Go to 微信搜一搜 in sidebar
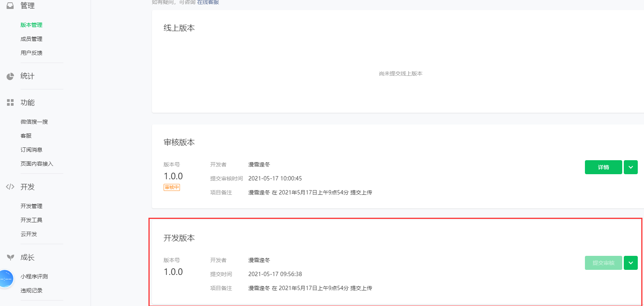This screenshot has width=644, height=306. [34, 122]
